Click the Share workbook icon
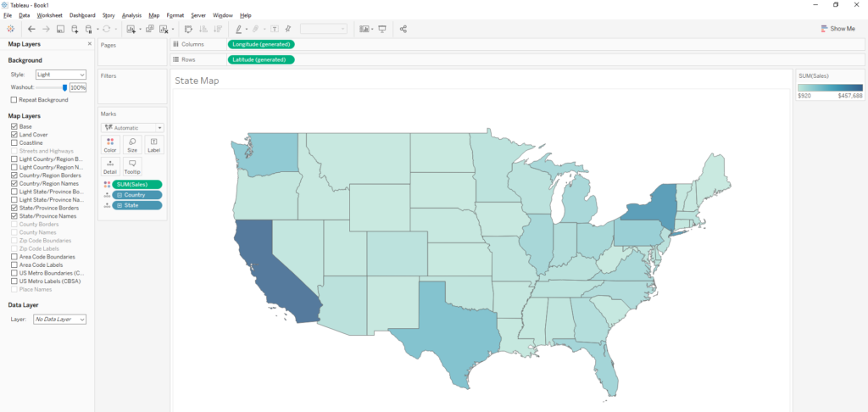This screenshot has width=868, height=412. [x=403, y=29]
